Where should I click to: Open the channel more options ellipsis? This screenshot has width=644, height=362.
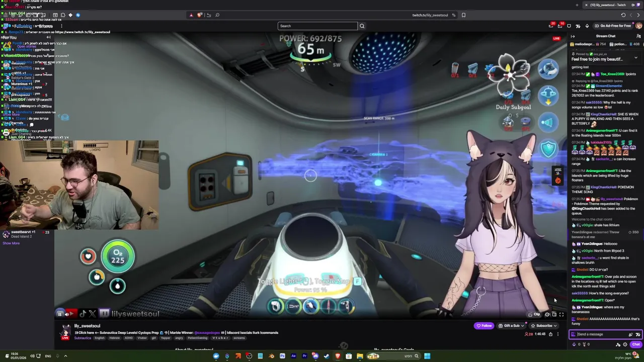coord(557,334)
